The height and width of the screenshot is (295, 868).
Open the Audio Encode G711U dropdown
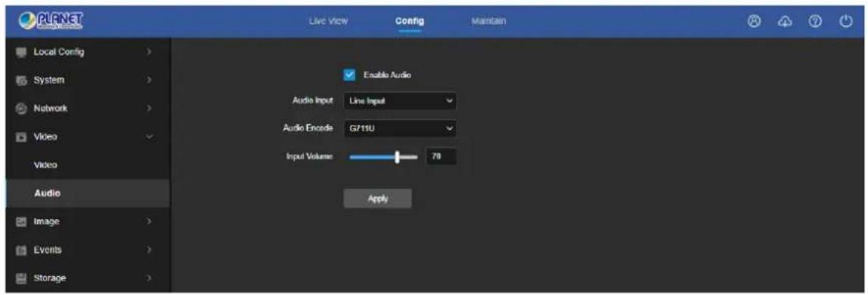[400, 129]
